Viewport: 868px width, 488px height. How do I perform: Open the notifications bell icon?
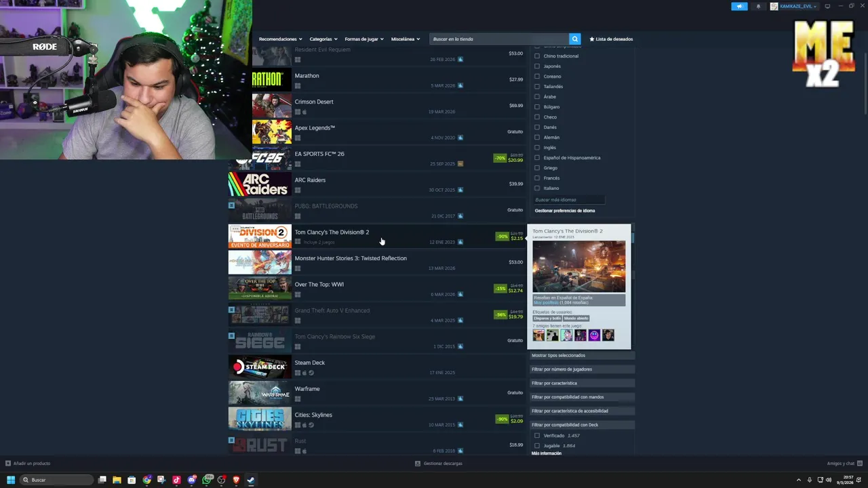(758, 6)
